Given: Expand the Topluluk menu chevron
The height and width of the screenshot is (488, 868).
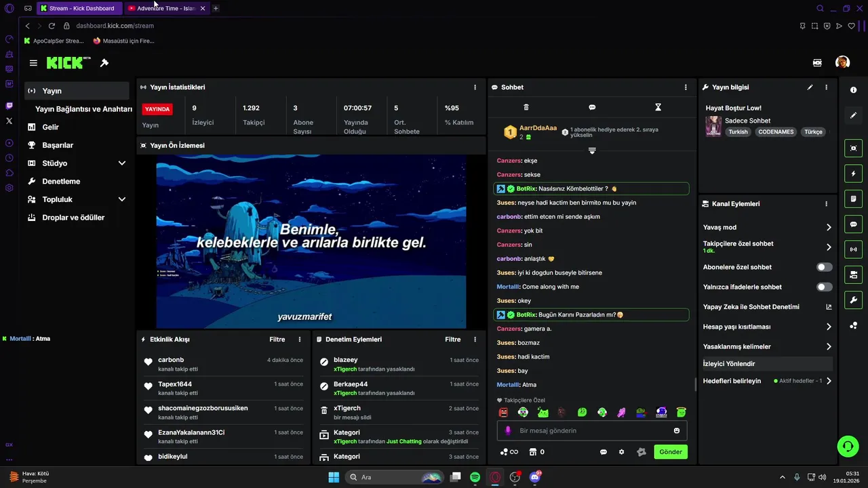Looking at the screenshot, I should coord(122,199).
